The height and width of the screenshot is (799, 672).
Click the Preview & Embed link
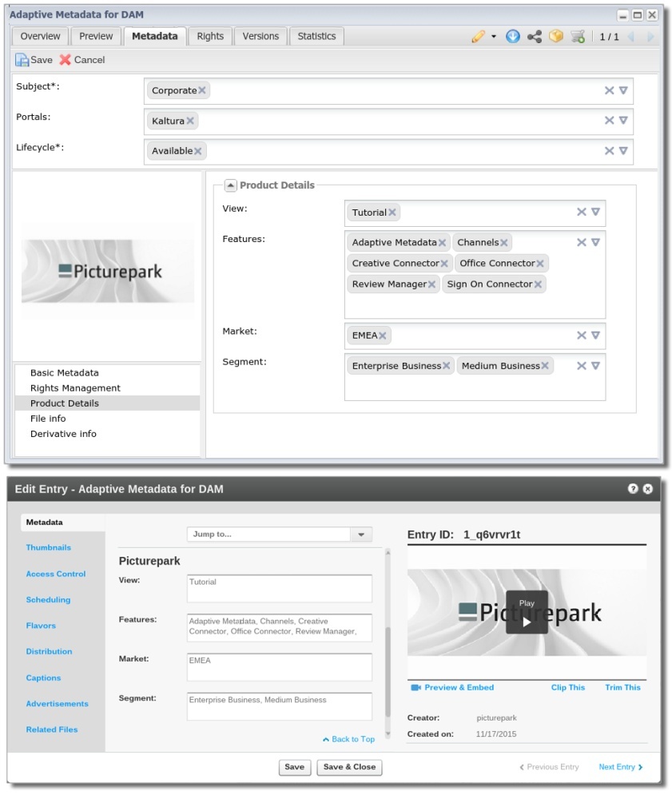click(x=453, y=688)
